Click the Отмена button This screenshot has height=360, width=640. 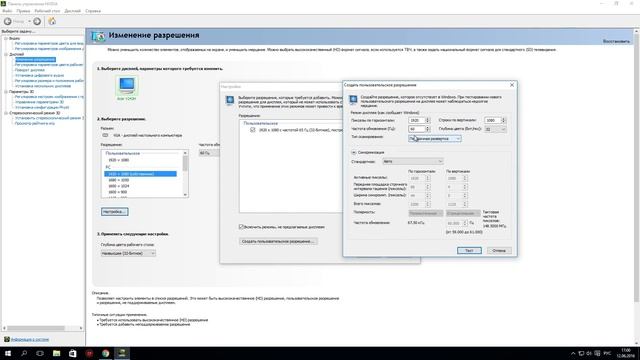(x=499, y=251)
